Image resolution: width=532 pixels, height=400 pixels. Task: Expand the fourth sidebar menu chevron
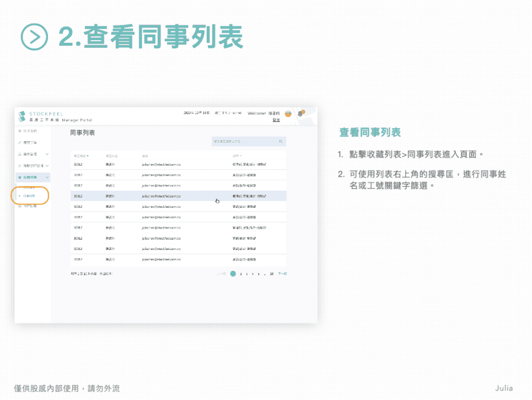click(47, 165)
